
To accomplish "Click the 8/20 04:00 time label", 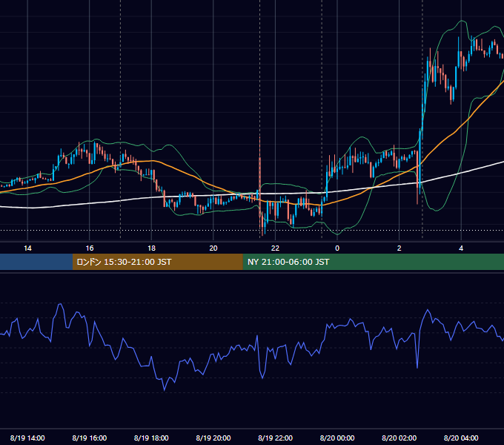I will coord(461,438).
